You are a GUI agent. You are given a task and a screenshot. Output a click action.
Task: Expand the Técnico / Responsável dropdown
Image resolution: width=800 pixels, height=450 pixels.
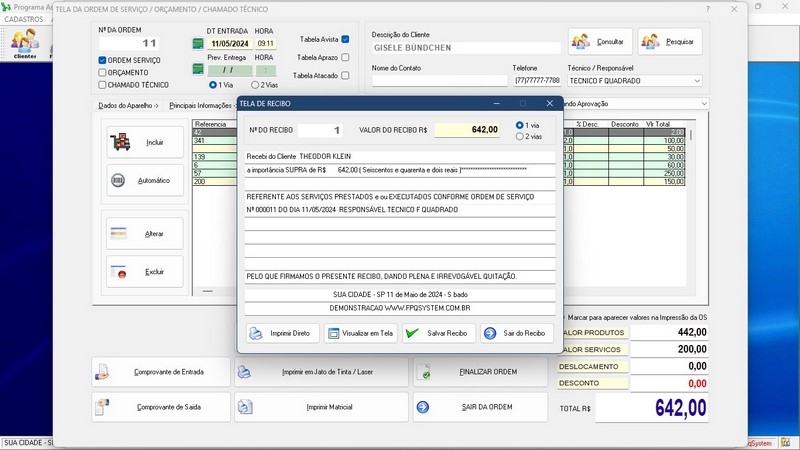tap(696, 81)
